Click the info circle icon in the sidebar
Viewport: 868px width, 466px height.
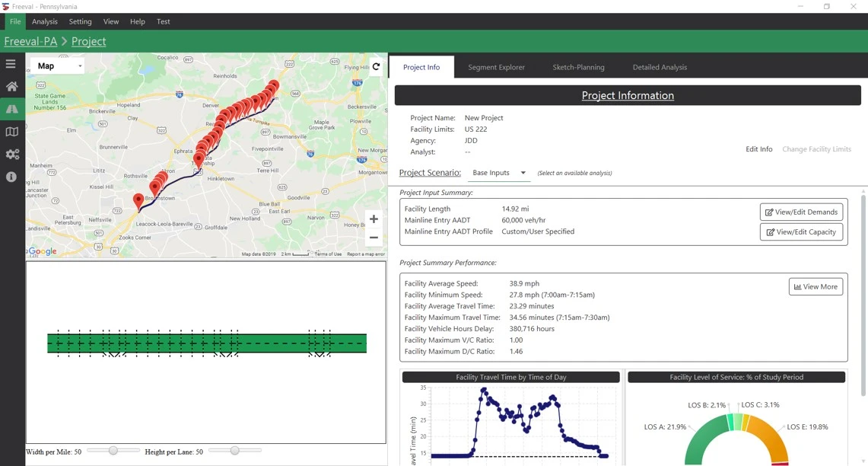(x=11, y=177)
